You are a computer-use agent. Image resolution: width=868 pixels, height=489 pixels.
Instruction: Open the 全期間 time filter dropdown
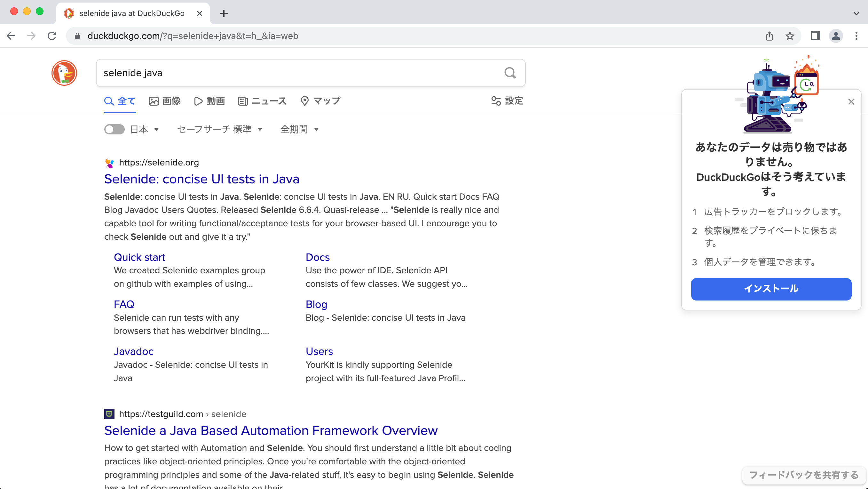click(299, 130)
